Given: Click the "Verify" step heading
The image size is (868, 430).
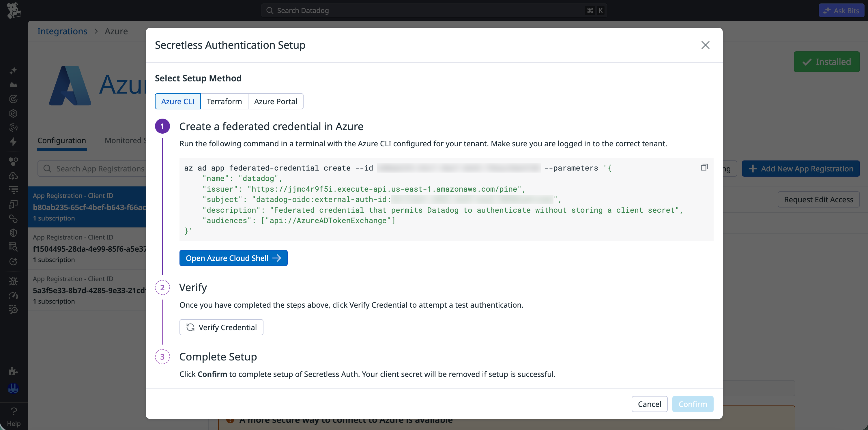Looking at the screenshot, I should click(x=193, y=287).
